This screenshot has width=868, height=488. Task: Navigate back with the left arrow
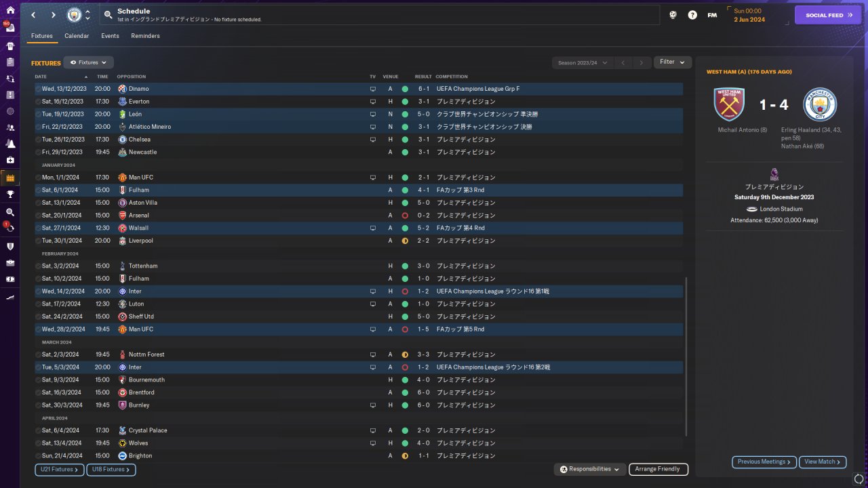(33, 15)
